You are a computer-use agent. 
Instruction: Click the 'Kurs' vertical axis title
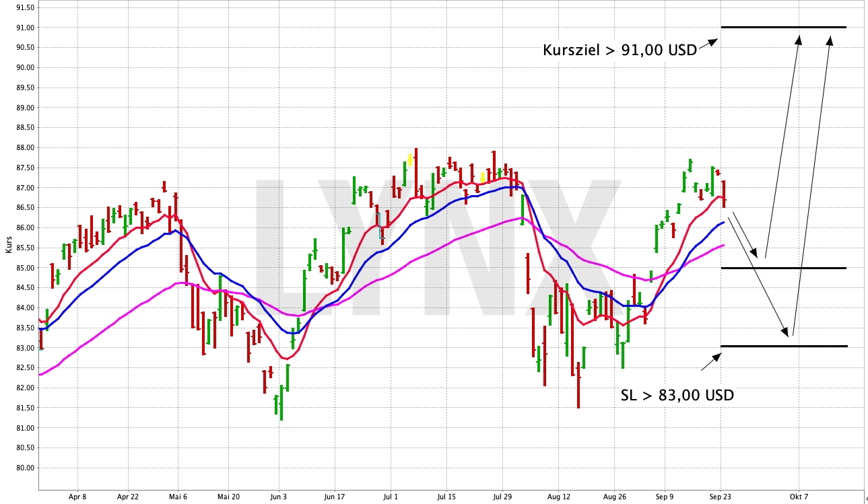[8, 246]
